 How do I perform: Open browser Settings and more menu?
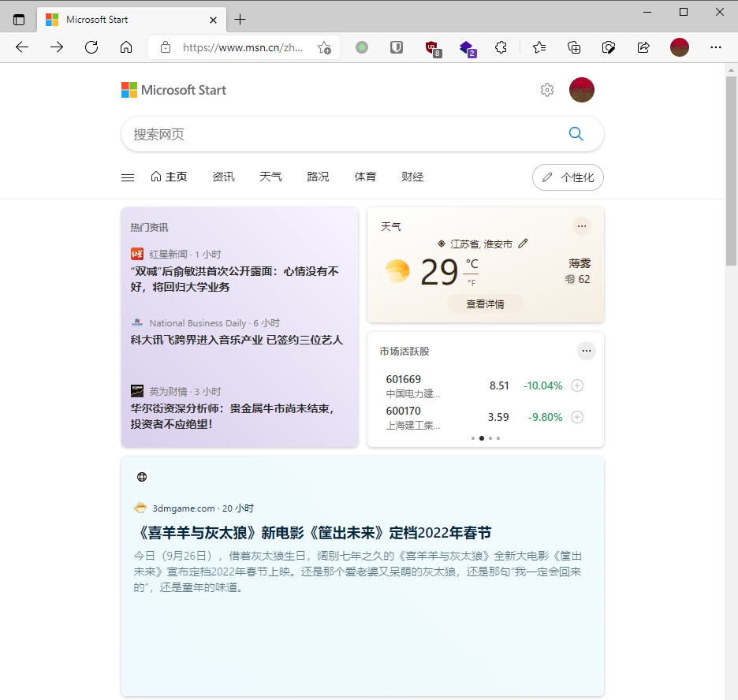tap(716, 47)
